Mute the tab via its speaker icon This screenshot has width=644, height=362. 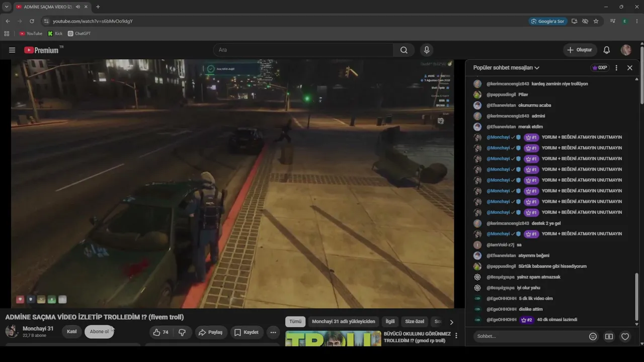click(x=78, y=7)
